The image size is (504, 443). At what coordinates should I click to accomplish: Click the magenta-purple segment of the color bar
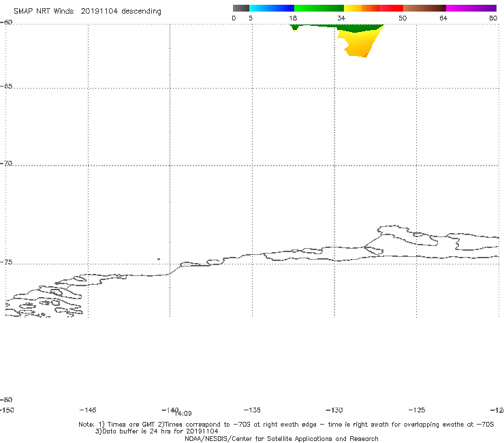471,8
